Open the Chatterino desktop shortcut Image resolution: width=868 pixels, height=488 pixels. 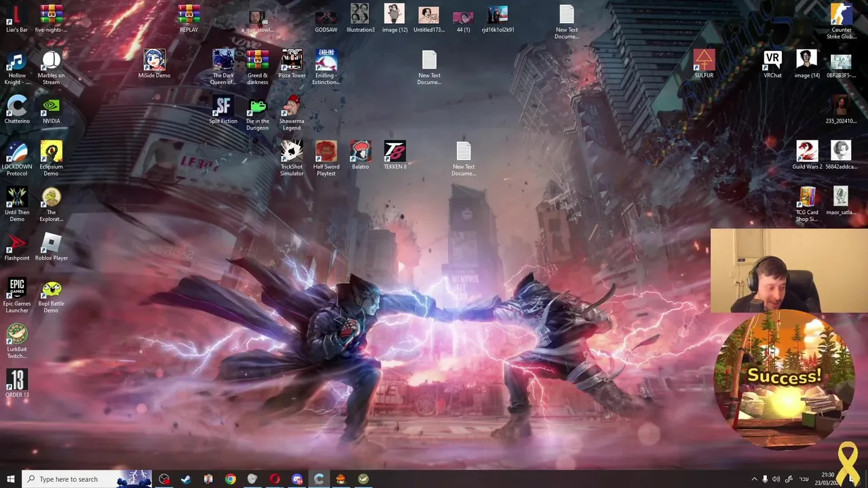point(17,109)
